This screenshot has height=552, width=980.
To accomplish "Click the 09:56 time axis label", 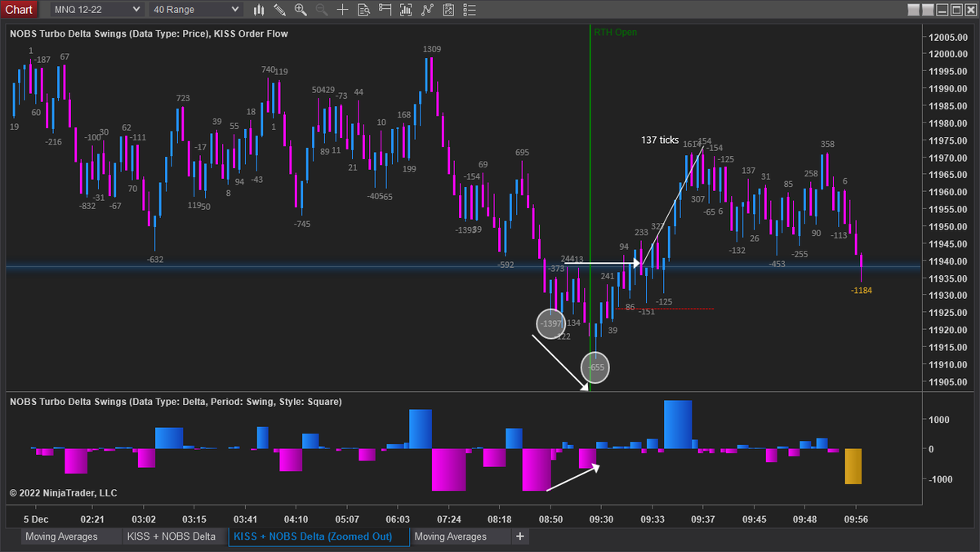I will coord(855,519).
